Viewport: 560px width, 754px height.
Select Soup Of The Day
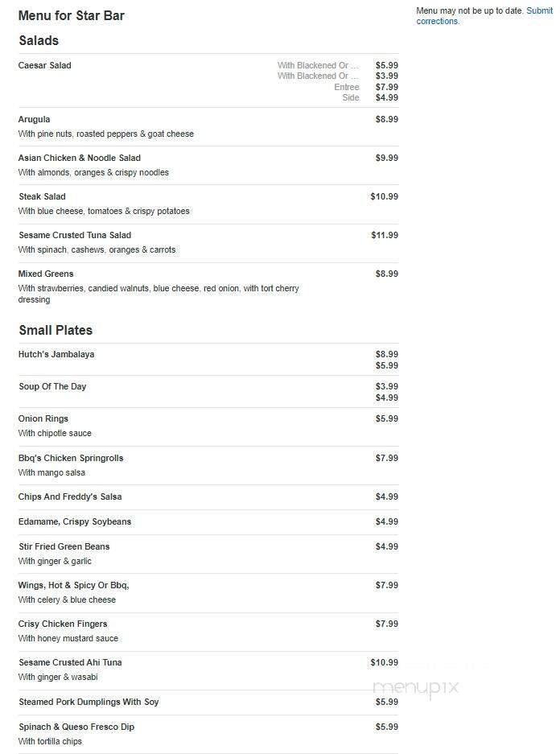[52, 386]
